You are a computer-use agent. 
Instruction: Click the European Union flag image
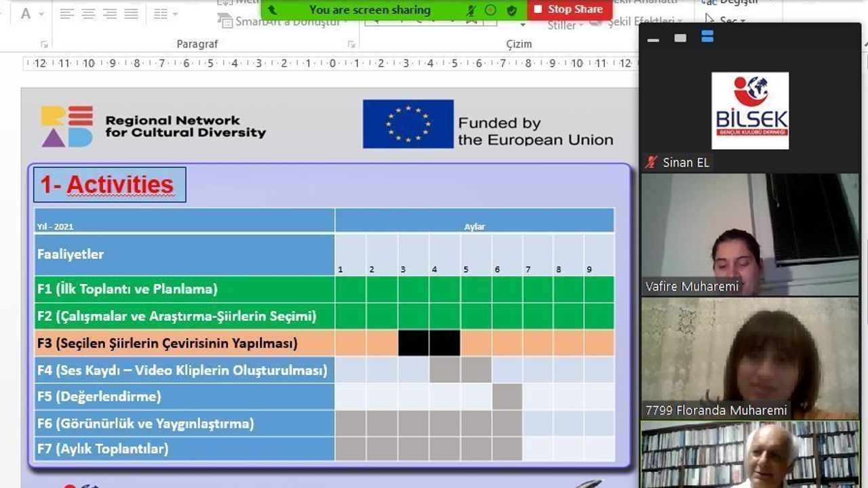point(408,124)
